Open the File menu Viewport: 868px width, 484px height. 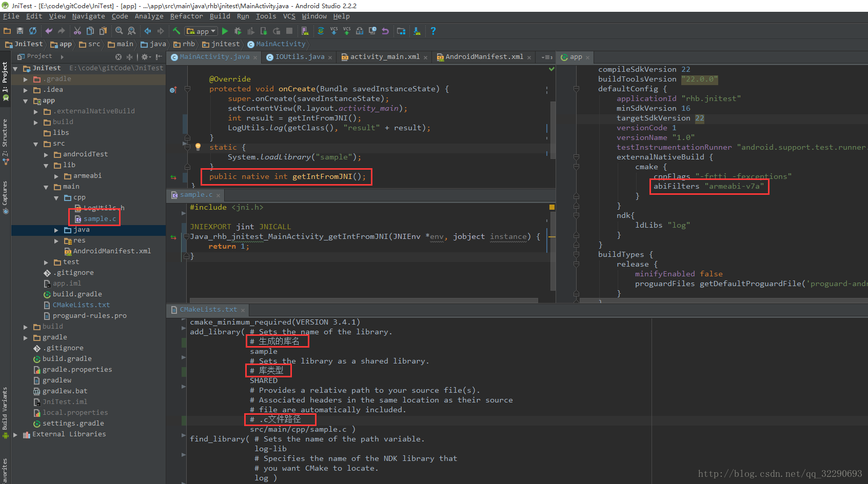11,16
